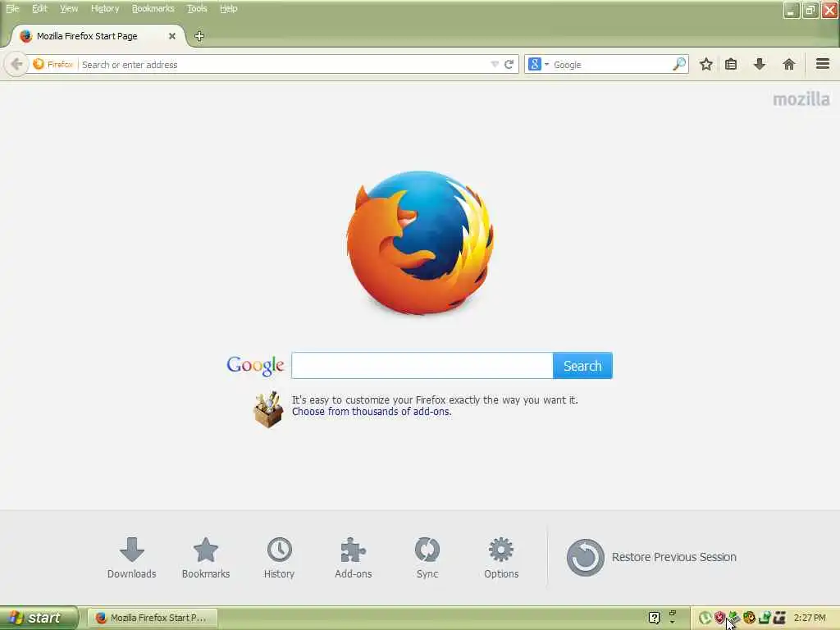Viewport: 840px width, 630px height.
Task: Open Sync from the start page launcher
Action: coord(427,558)
